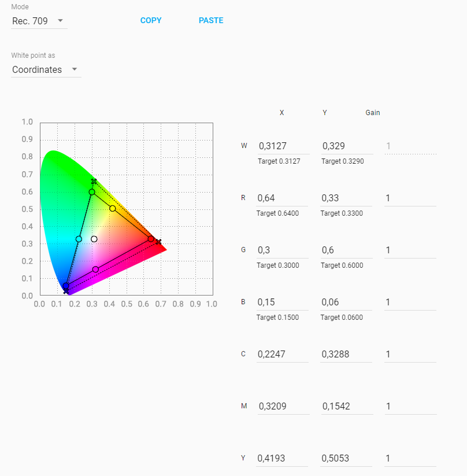The width and height of the screenshot is (467, 476).
Task: Select the green primary marker on chart
Action: pos(92,192)
